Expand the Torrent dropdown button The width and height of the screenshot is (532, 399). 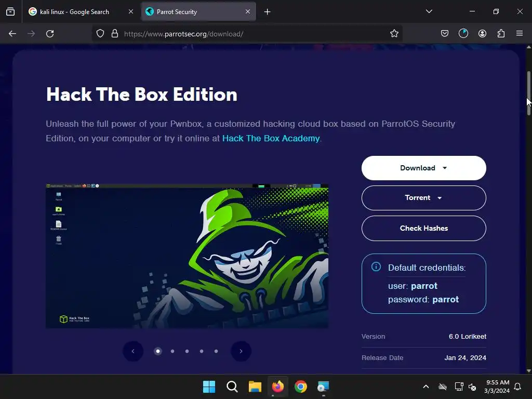[x=424, y=198]
